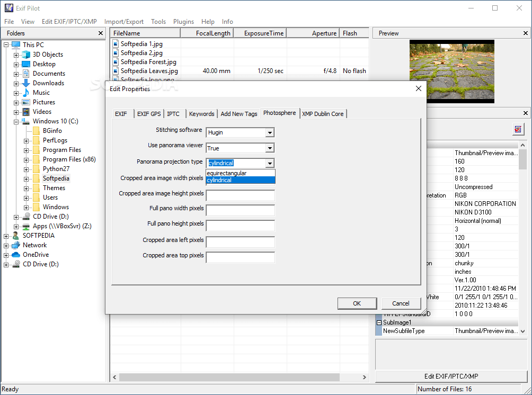Image resolution: width=532 pixels, height=395 pixels.
Task: Expand the Users folder node
Action: tap(26, 197)
